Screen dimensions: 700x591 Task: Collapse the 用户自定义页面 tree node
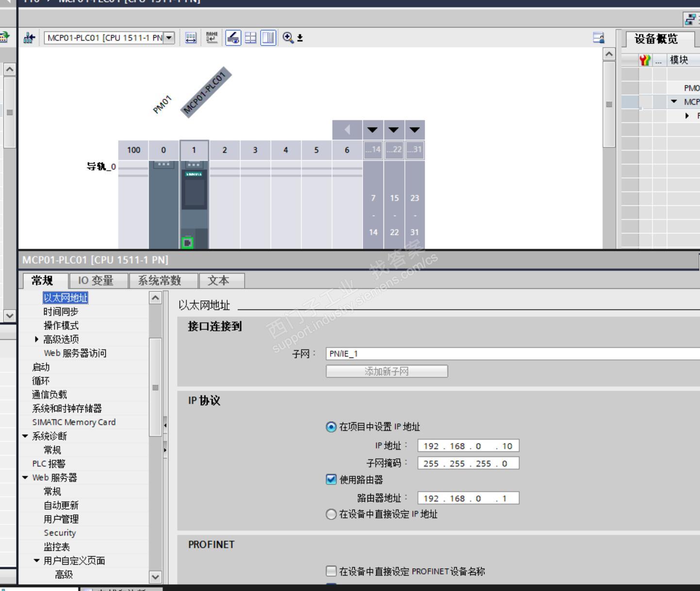coord(37,560)
